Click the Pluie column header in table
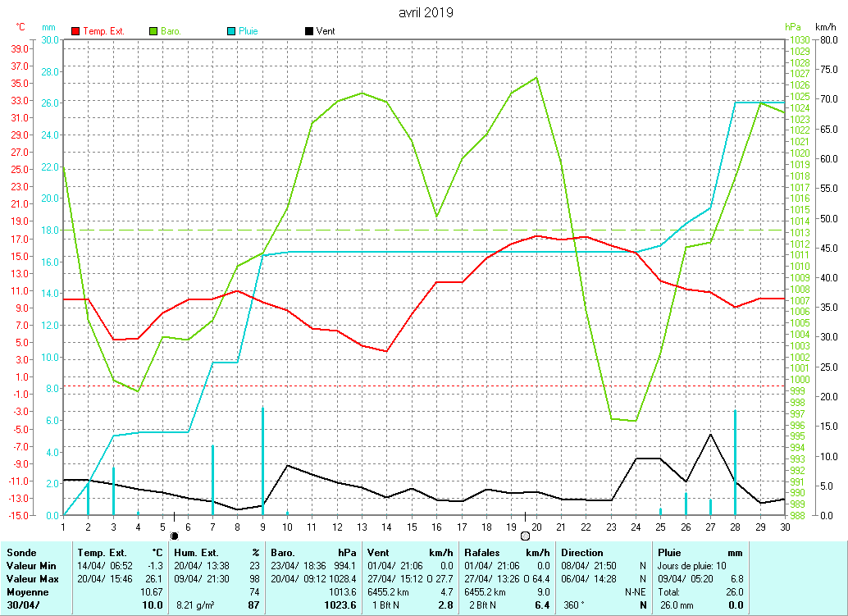The image size is (848, 616). click(670, 553)
